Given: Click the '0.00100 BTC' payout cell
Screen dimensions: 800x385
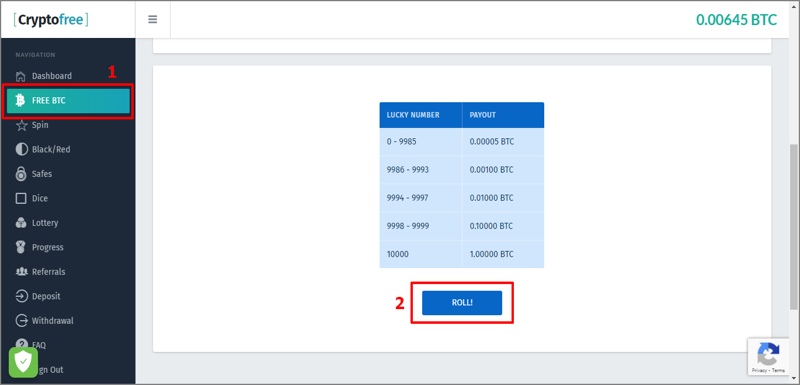Looking at the screenshot, I should [x=503, y=170].
